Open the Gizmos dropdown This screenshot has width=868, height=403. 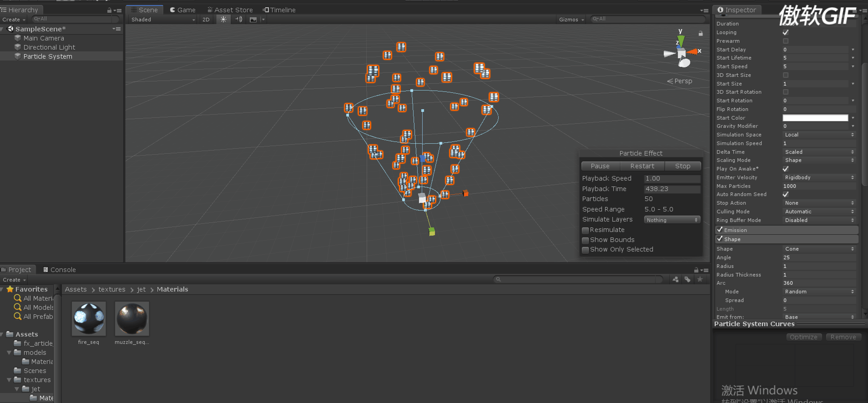571,20
